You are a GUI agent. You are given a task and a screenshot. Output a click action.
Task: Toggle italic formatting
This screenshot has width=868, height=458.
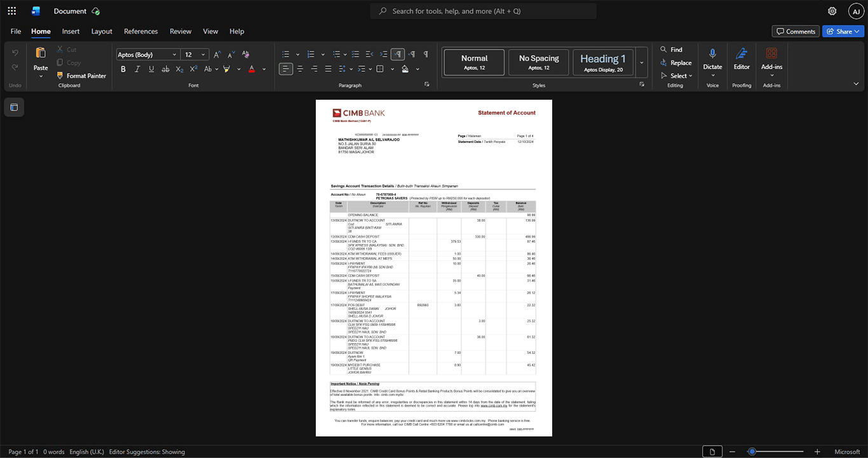coord(137,69)
